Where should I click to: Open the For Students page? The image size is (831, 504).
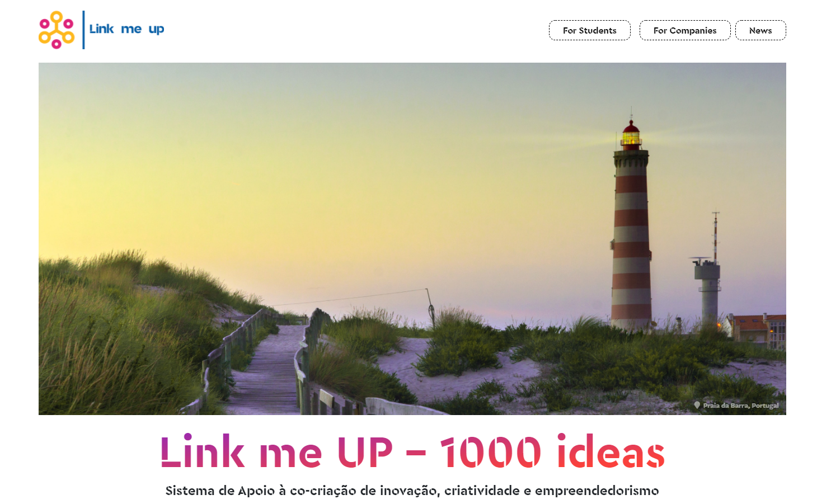pos(589,30)
